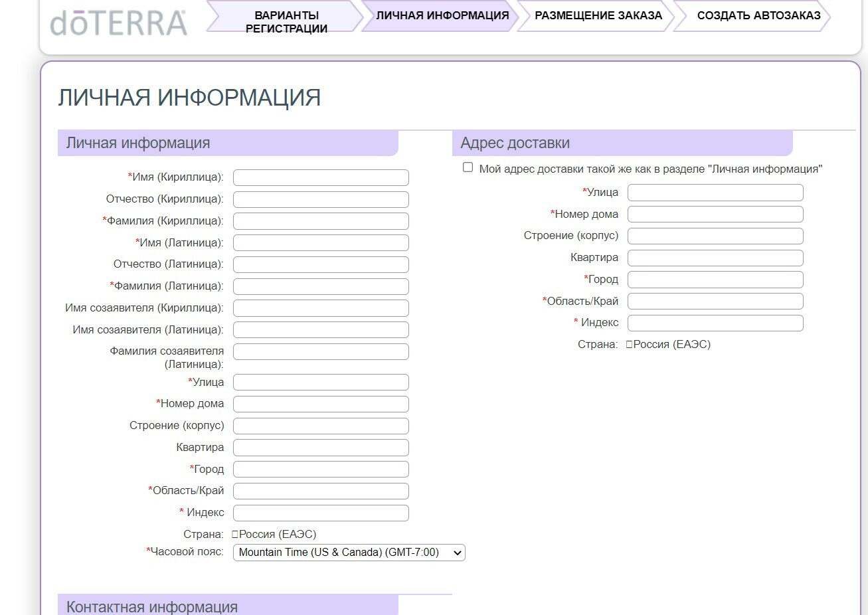Click the doTERRA logo

click(118, 22)
